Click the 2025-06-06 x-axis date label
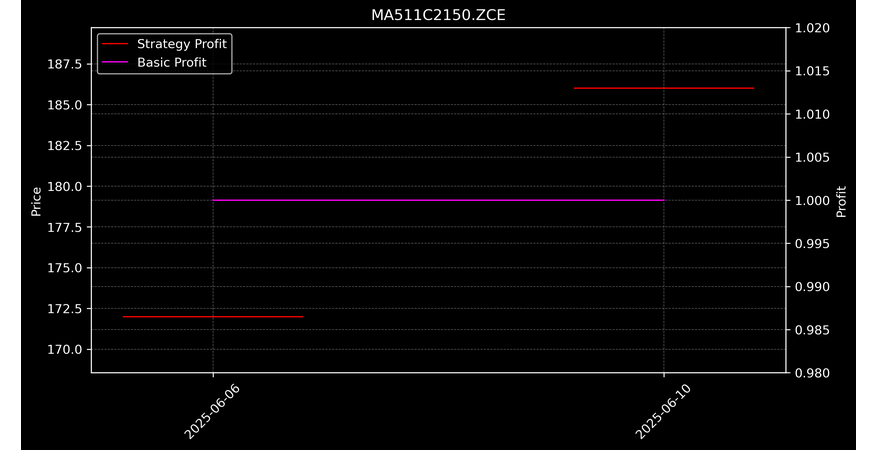The image size is (878, 450). (212, 411)
